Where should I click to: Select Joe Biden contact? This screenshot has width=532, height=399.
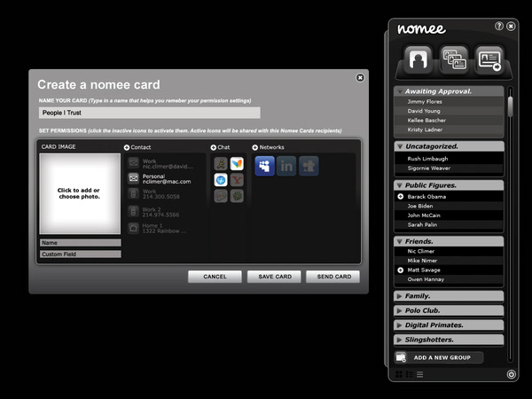[x=449, y=206]
